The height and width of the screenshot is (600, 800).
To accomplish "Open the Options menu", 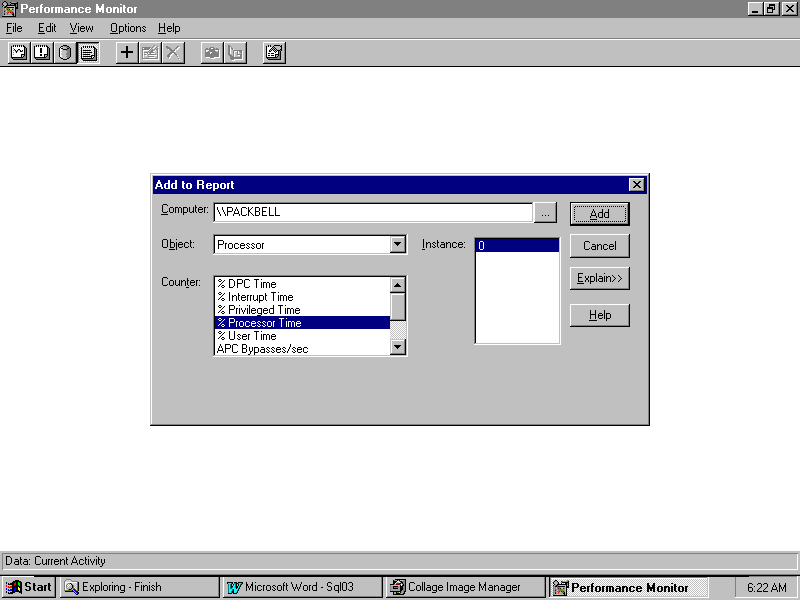I will [128, 28].
